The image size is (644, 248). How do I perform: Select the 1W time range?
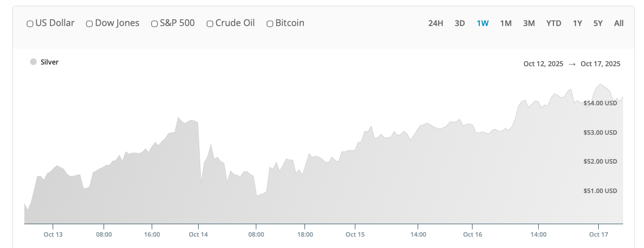coord(483,23)
